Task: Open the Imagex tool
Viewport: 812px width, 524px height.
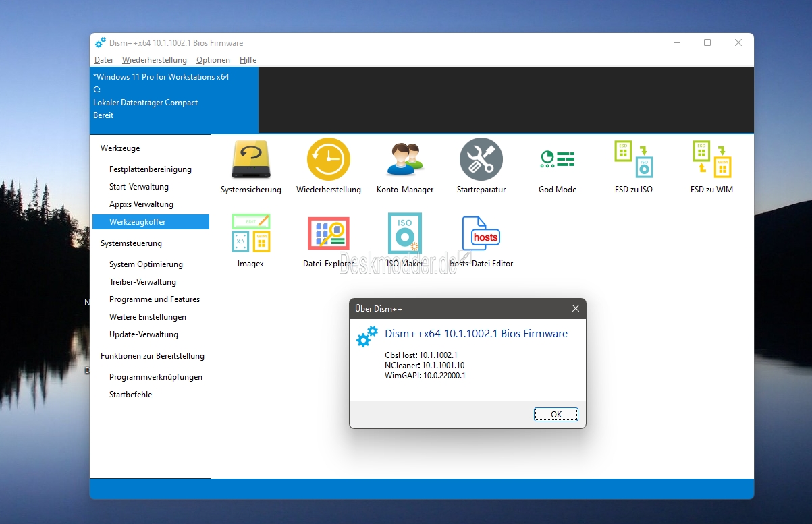Action: point(251,241)
